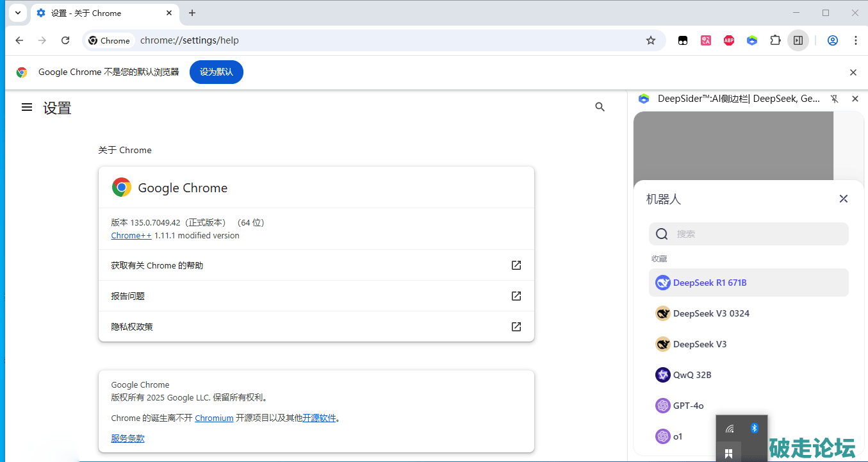This screenshot has width=868, height=462.
Task: Close the 机器人 selection panel
Action: click(844, 199)
